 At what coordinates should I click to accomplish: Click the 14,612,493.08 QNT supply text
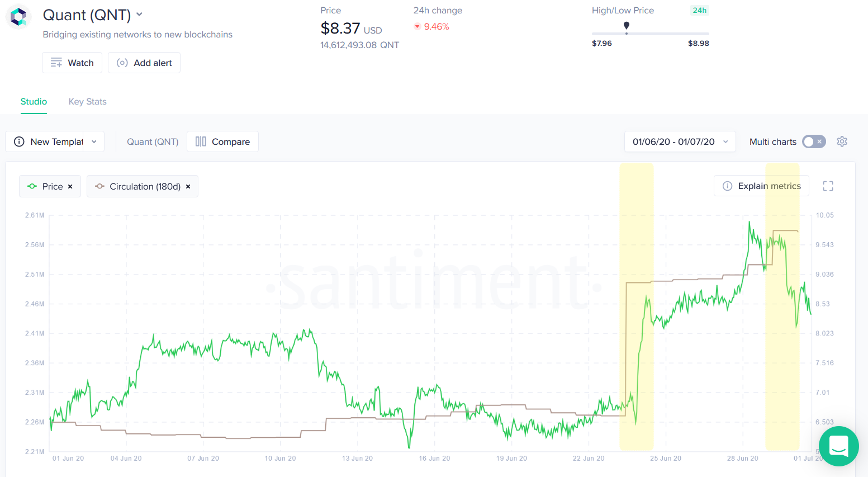point(360,45)
